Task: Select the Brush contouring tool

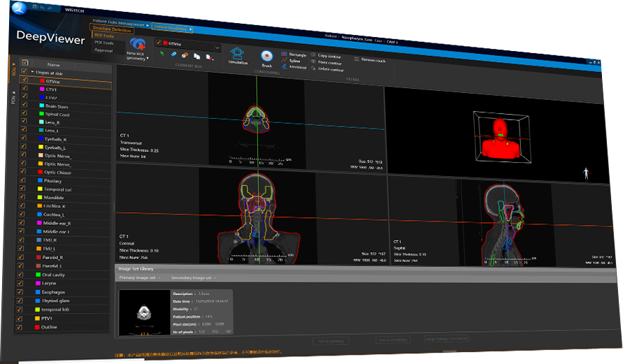Action: click(266, 59)
